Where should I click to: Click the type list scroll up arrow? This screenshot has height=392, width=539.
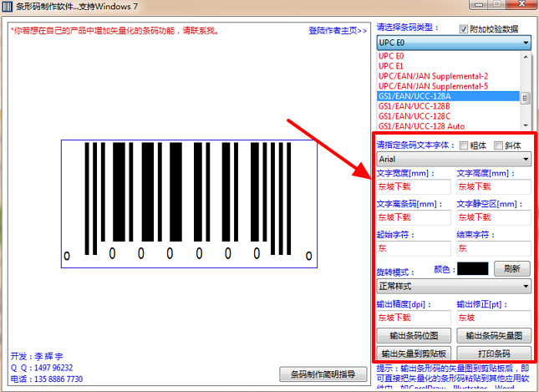pos(526,57)
